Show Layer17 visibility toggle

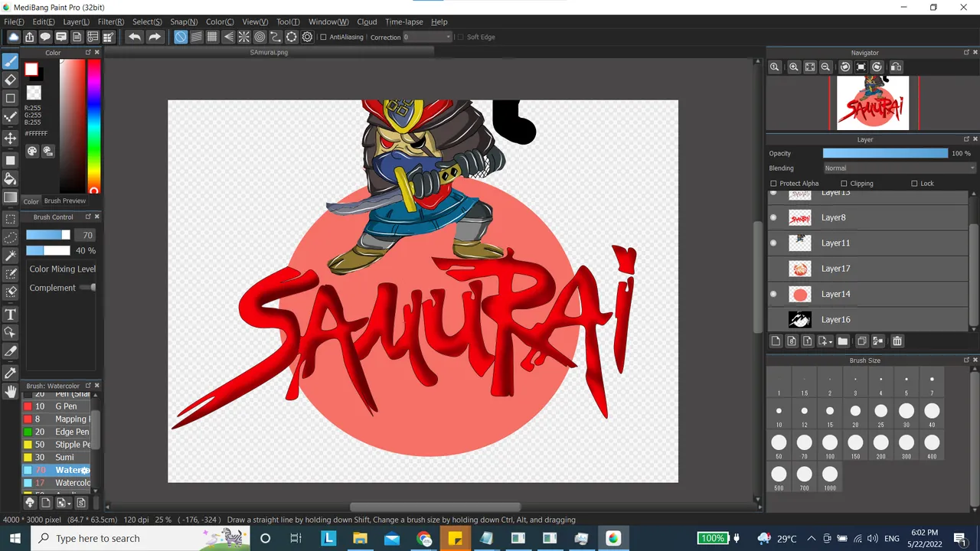[773, 269]
